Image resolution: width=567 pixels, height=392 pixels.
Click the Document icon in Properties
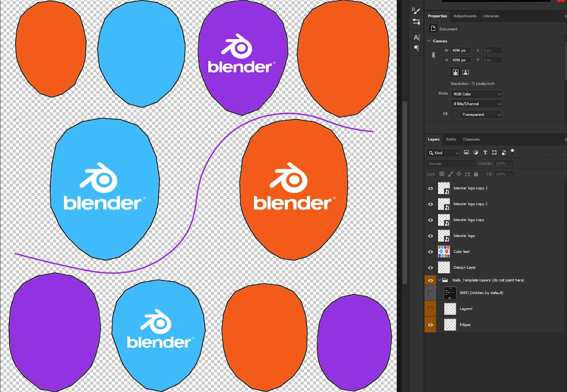pyautogui.click(x=434, y=29)
